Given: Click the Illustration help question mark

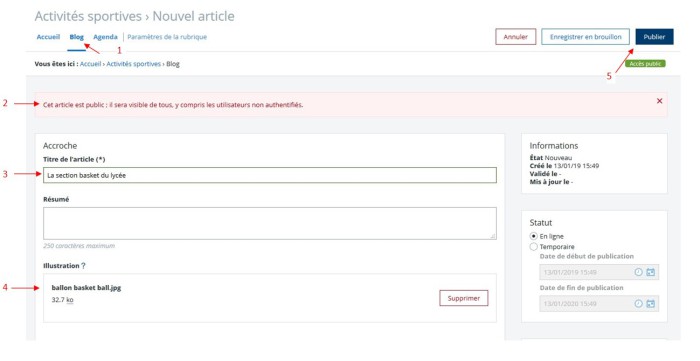Looking at the screenshot, I should tap(83, 266).
